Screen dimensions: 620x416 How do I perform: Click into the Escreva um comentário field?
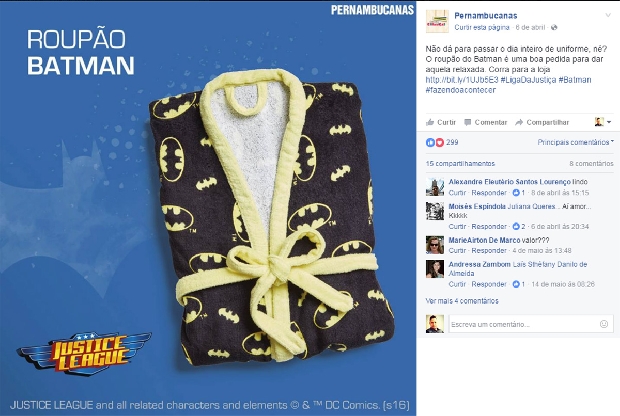pyautogui.click(x=524, y=324)
